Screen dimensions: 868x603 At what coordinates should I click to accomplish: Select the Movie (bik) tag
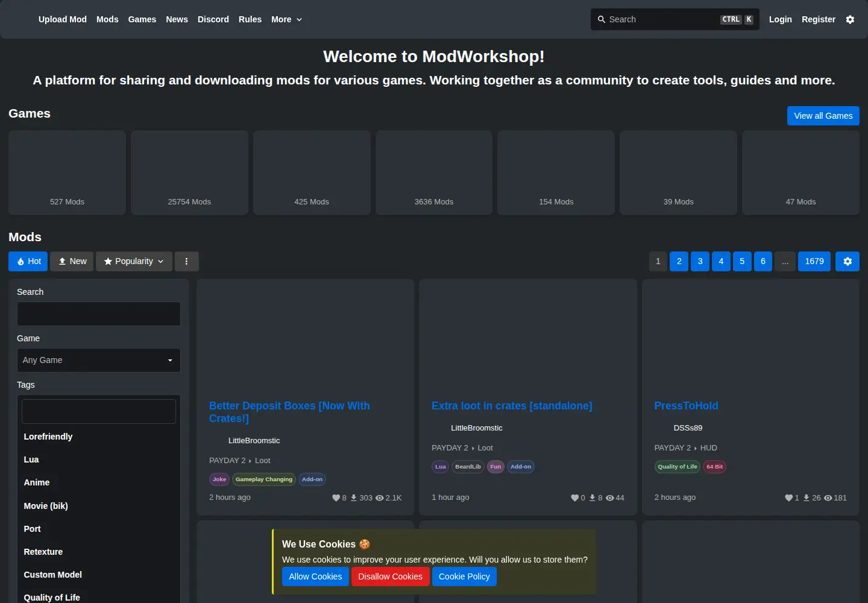[99, 506]
